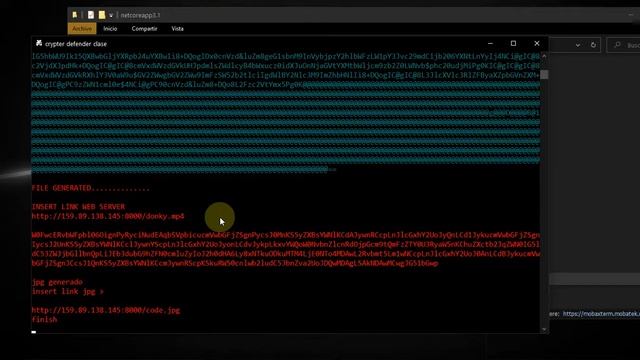
Task: Open the Archivo ribbon tab
Action: [x=82, y=29]
